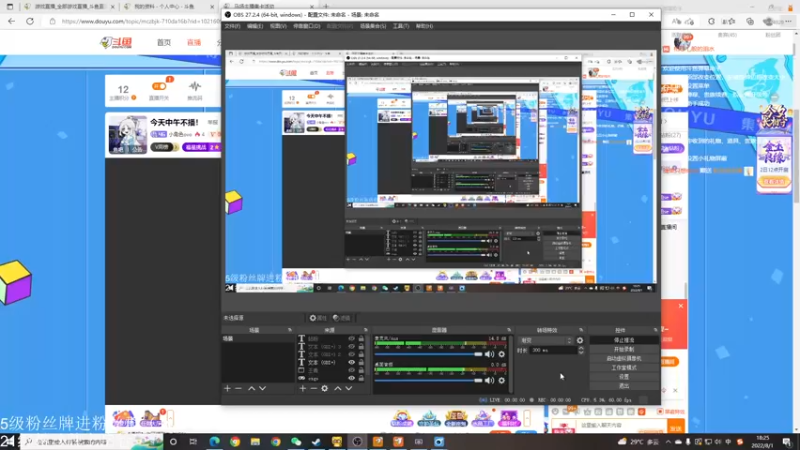Image resolution: width=800 pixels, height=450 pixels.
Task: Remove the selected scene with minus icon
Action: [238, 389]
